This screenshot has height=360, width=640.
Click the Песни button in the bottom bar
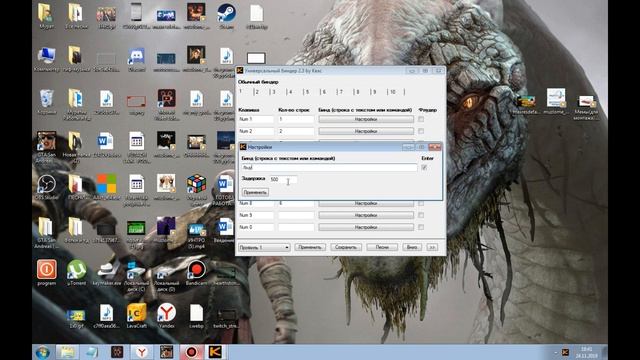382,247
